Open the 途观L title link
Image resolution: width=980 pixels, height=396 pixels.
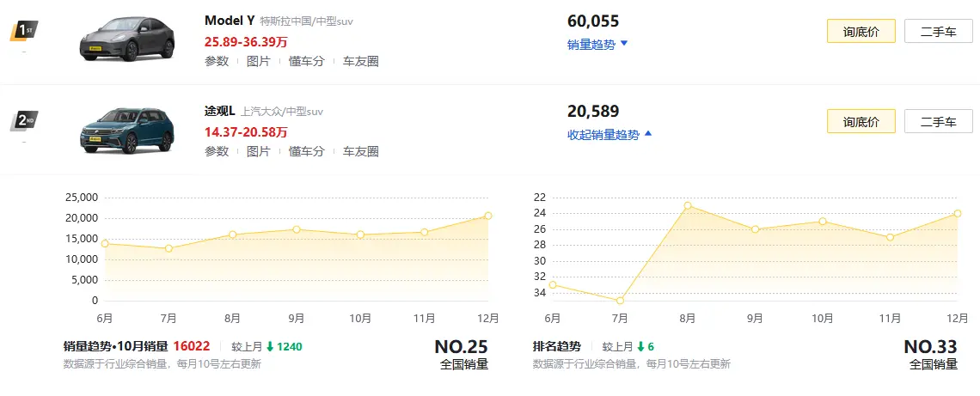[219, 111]
